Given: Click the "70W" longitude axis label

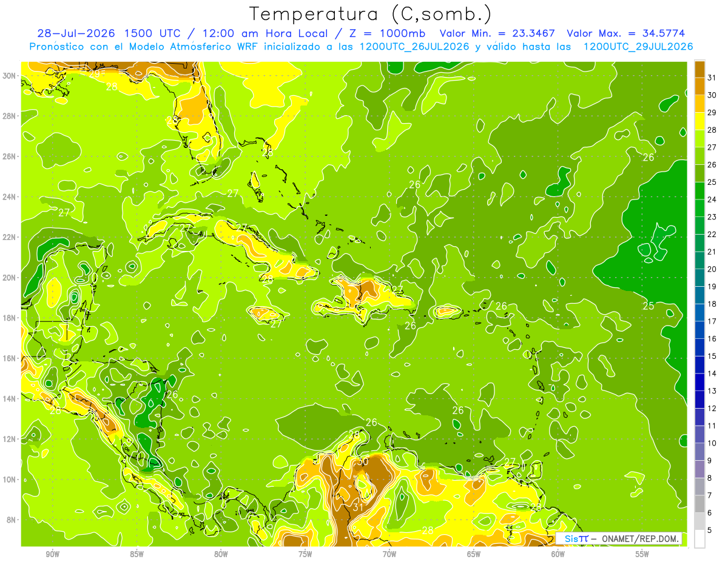Looking at the screenshot, I should pos(389,554).
